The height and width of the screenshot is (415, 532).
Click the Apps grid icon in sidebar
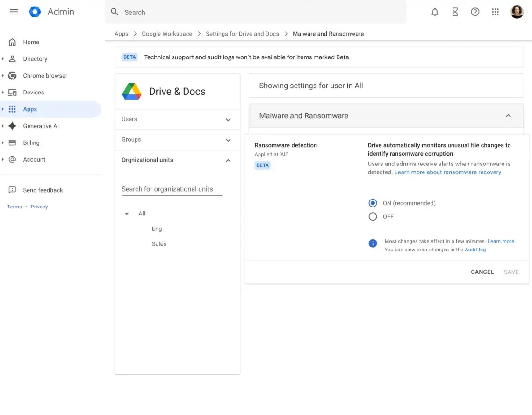pyautogui.click(x=12, y=109)
